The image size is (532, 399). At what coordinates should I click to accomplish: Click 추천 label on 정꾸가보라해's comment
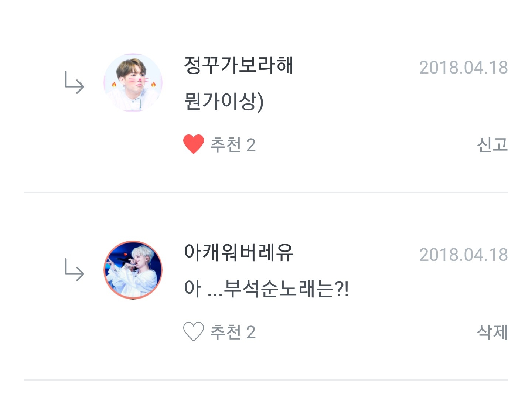pos(225,144)
